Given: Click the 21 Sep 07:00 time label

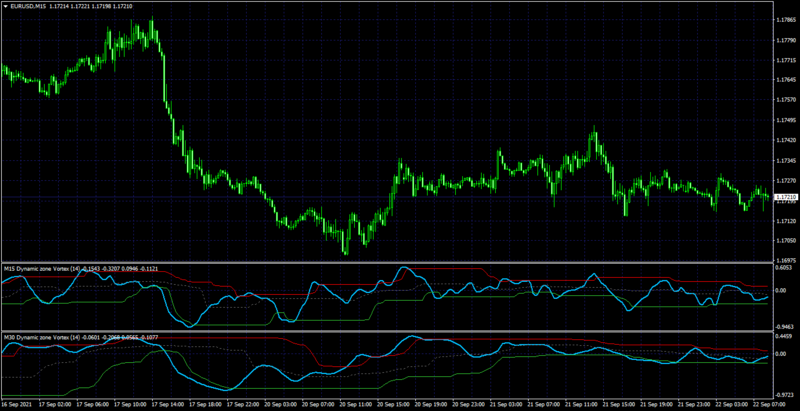Looking at the screenshot, I should [545, 403].
